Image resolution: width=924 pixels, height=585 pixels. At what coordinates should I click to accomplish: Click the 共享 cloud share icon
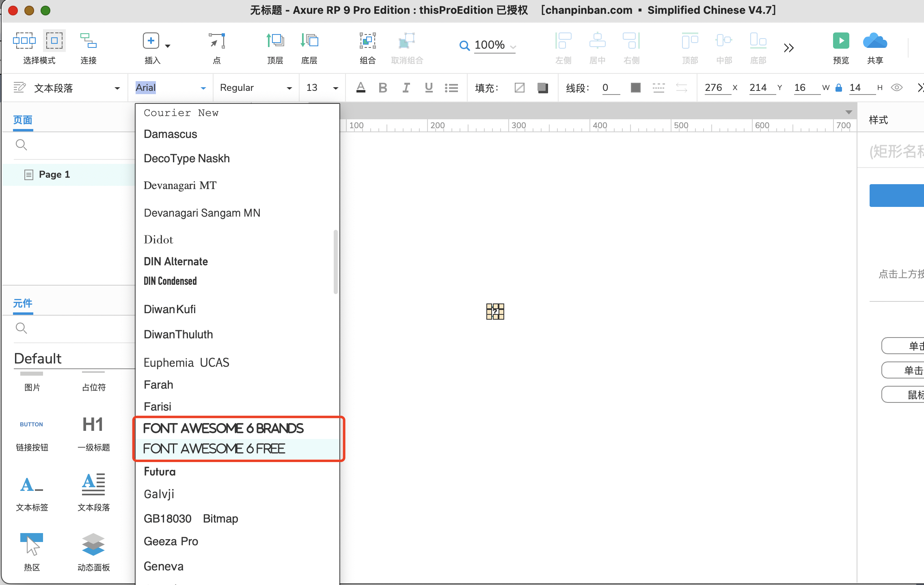[874, 41]
